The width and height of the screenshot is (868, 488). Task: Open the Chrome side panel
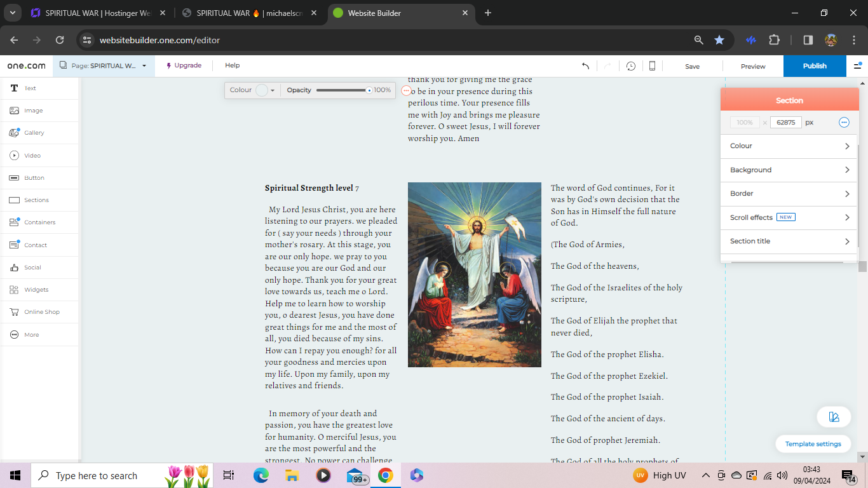(808, 40)
